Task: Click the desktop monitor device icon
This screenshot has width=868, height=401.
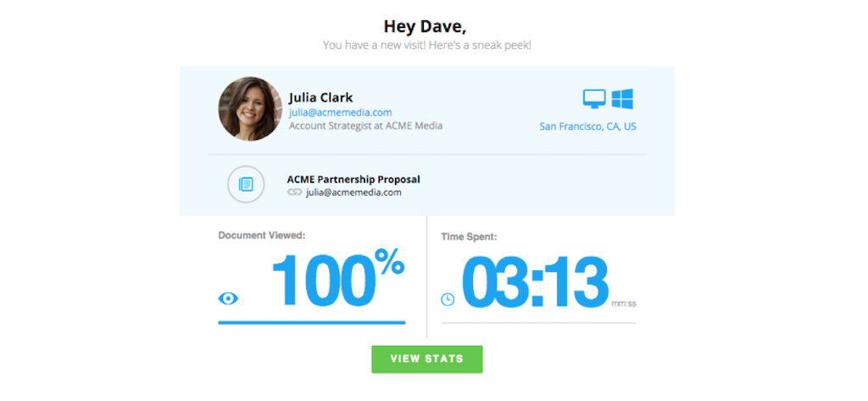Action: pyautogui.click(x=594, y=99)
